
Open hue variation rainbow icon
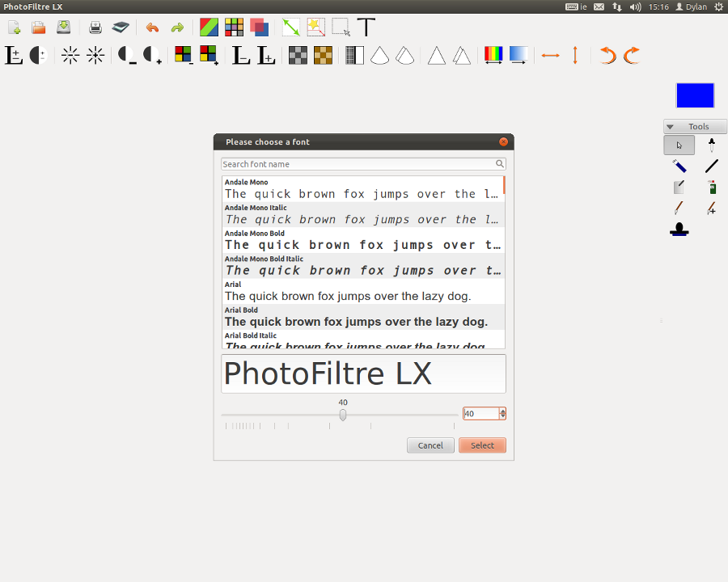493,55
